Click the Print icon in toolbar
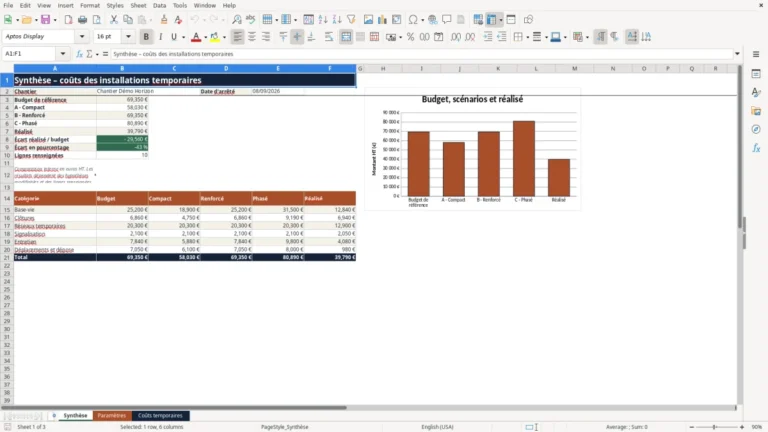 coord(82,20)
